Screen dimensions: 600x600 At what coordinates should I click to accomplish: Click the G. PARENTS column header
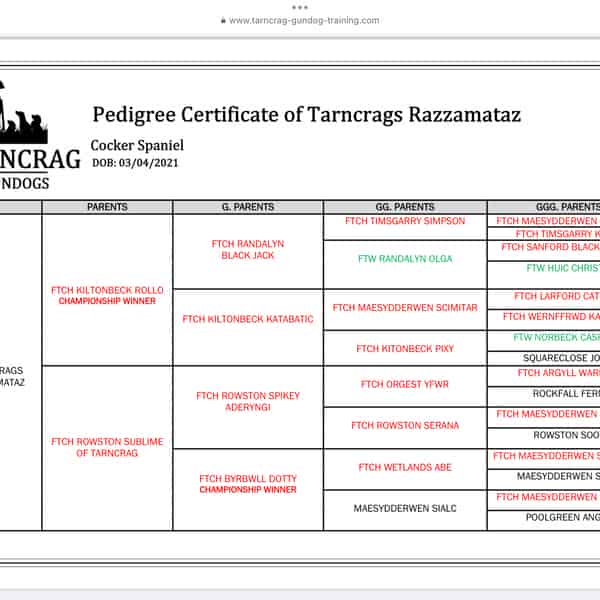[248, 207]
